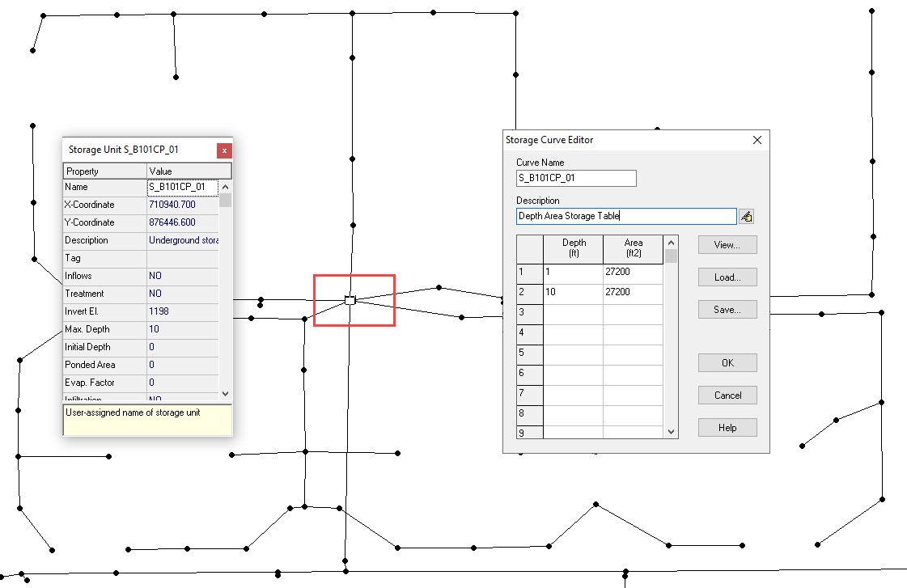Select the Inflows property value
The width and height of the screenshot is (907, 588).
pyautogui.click(x=182, y=276)
